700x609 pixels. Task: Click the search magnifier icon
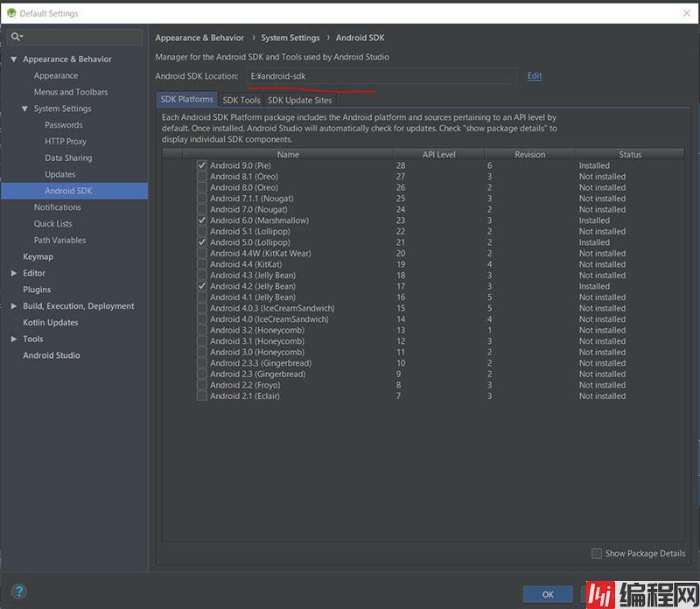[16, 37]
